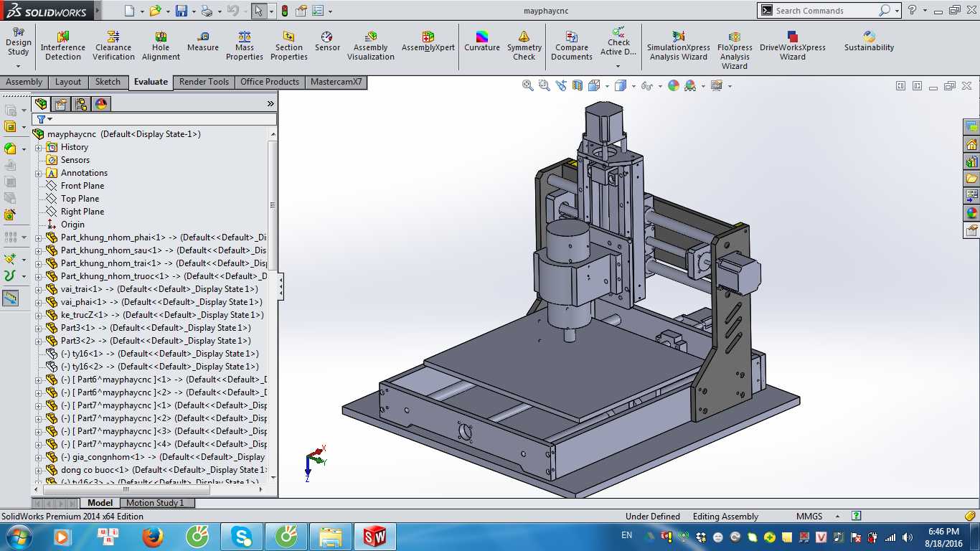Click Zoom to Area in the view toolbar

pyautogui.click(x=545, y=85)
